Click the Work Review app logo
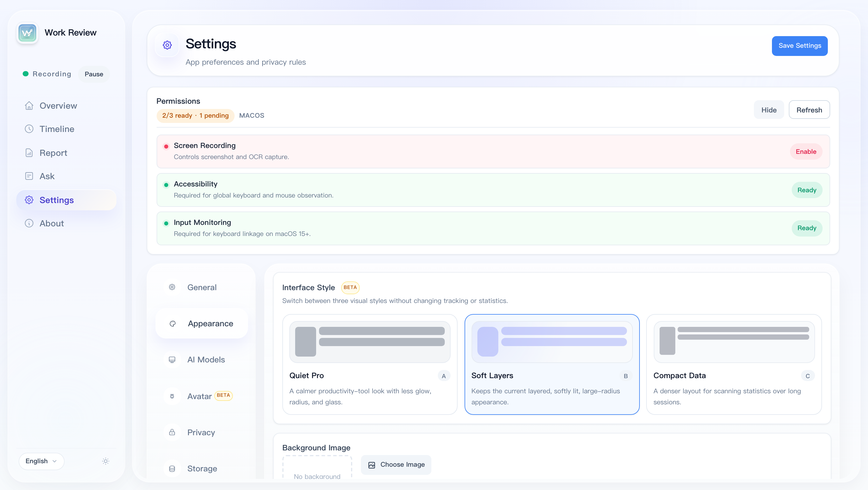The height and width of the screenshot is (490, 868). [27, 33]
